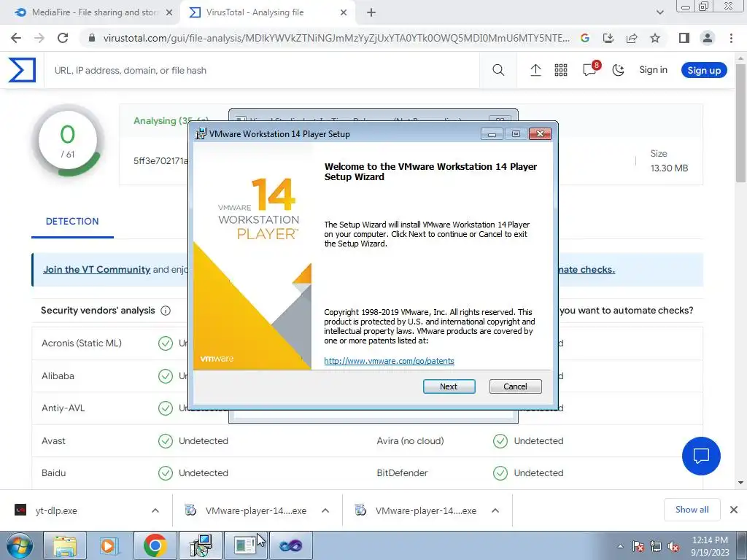Viewport: 747px width, 560px height.
Task: Go back with browser back arrow
Action: (x=16, y=38)
